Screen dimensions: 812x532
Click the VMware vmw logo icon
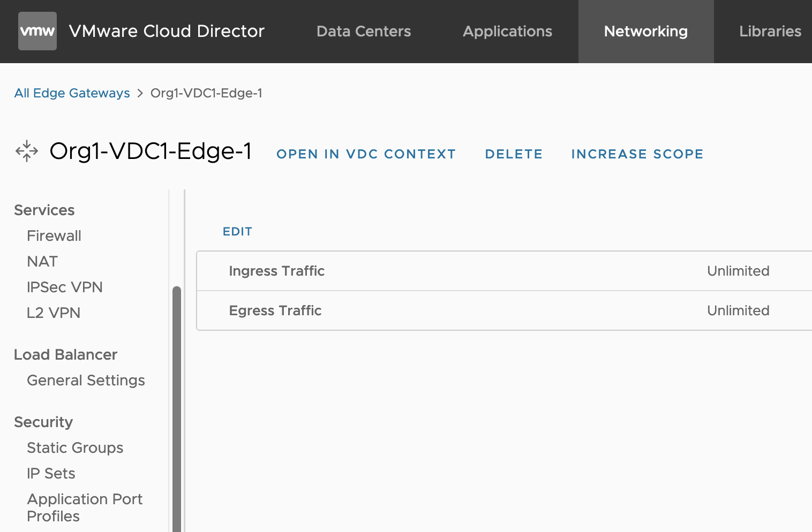click(37, 31)
